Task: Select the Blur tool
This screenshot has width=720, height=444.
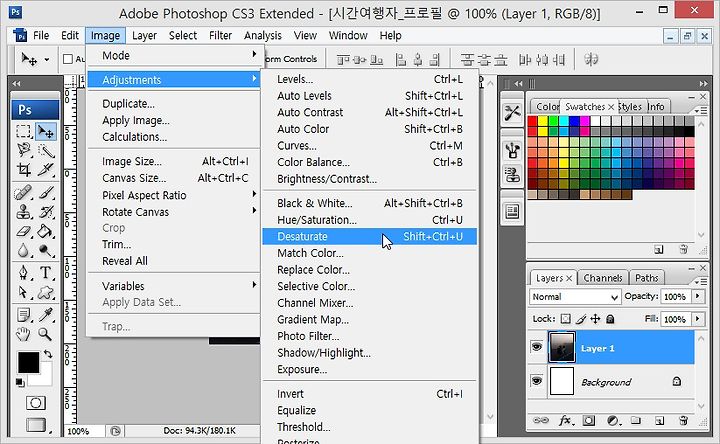Action: click(23, 250)
